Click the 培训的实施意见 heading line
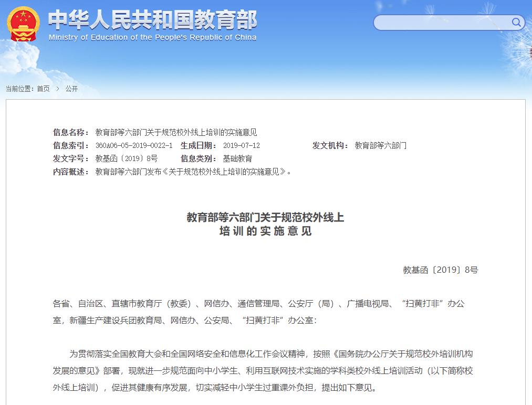The height and width of the screenshot is (405, 532). point(267,231)
